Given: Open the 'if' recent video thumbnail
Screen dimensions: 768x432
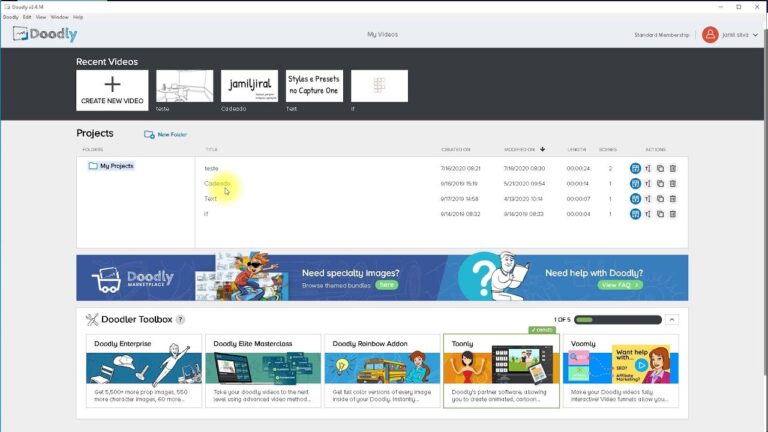Looking at the screenshot, I should 379,86.
